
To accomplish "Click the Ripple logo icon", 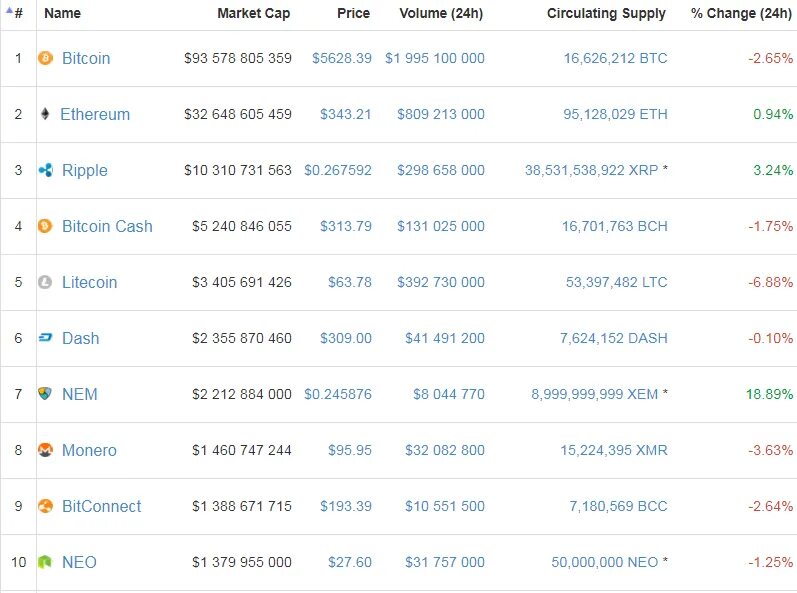I will (45, 170).
